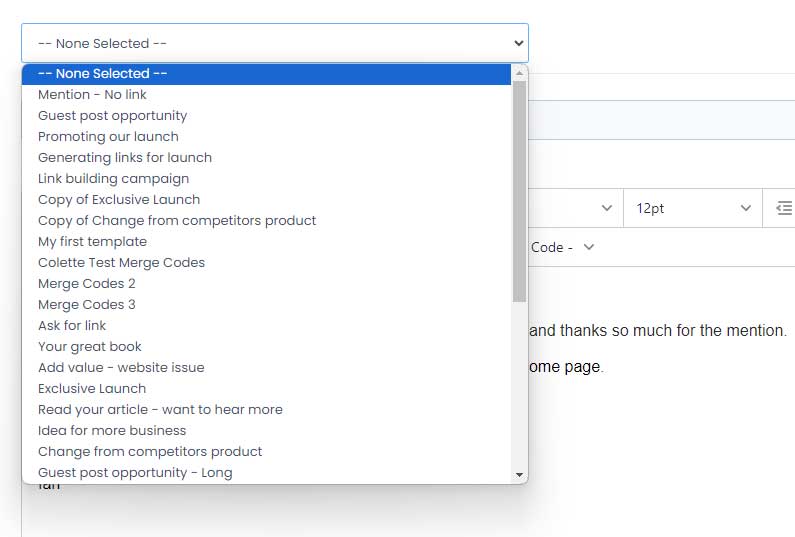The width and height of the screenshot is (795, 537).
Task: Choose 'My first template' option
Action: [x=267, y=241]
